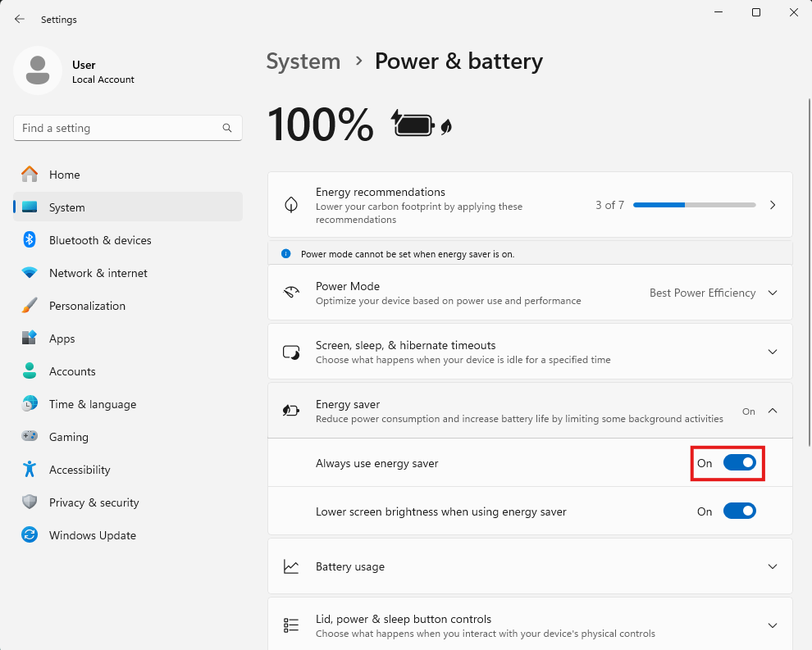Screen dimensions: 812x650
Task: Open Gaming settings via its controller icon
Action: click(28, 437)
